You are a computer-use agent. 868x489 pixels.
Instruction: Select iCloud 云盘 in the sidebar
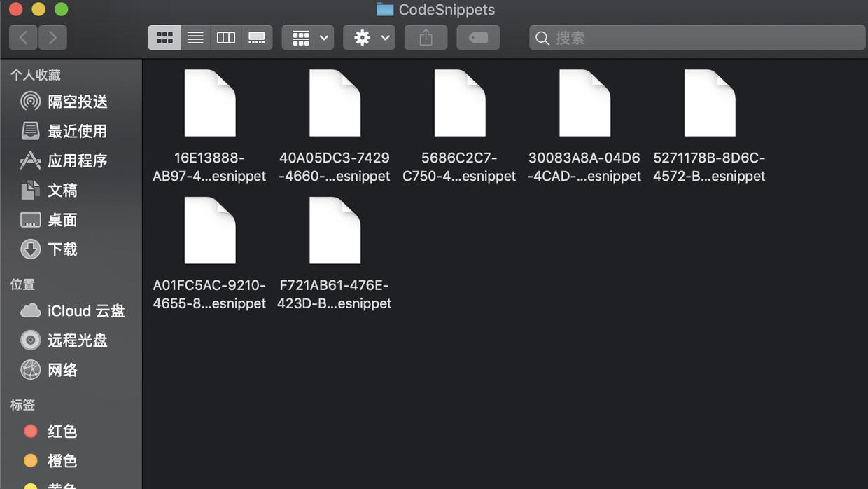pyautogui.click(x=71, y=311)
